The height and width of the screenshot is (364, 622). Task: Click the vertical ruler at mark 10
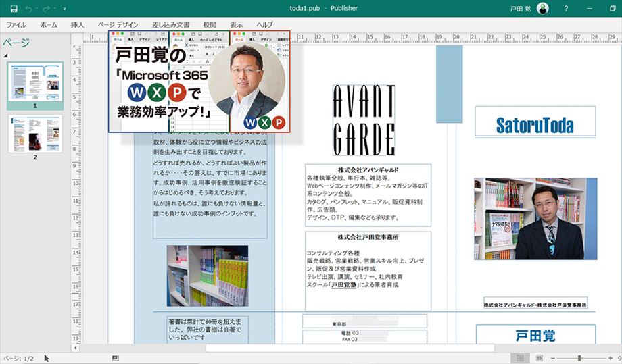click(x=75, y=184)
